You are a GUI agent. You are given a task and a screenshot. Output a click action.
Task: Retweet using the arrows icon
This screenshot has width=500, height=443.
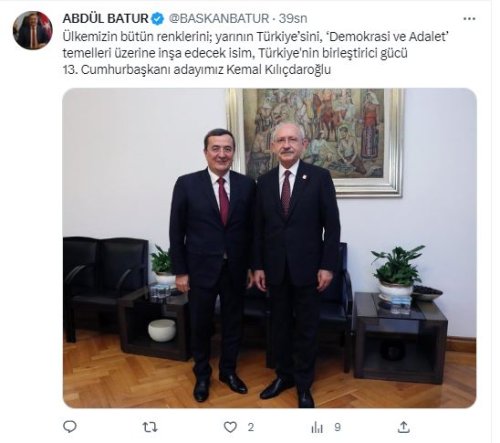tap(150, 427)
